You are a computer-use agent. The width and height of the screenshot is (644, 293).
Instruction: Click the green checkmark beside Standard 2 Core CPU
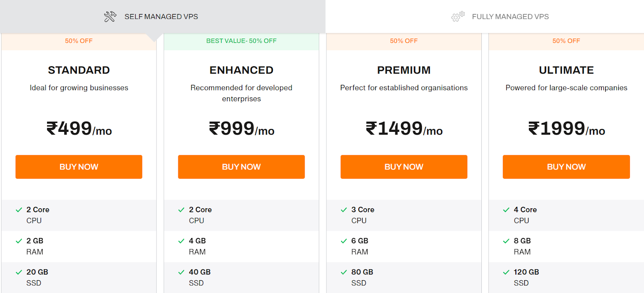coord(19,210)
